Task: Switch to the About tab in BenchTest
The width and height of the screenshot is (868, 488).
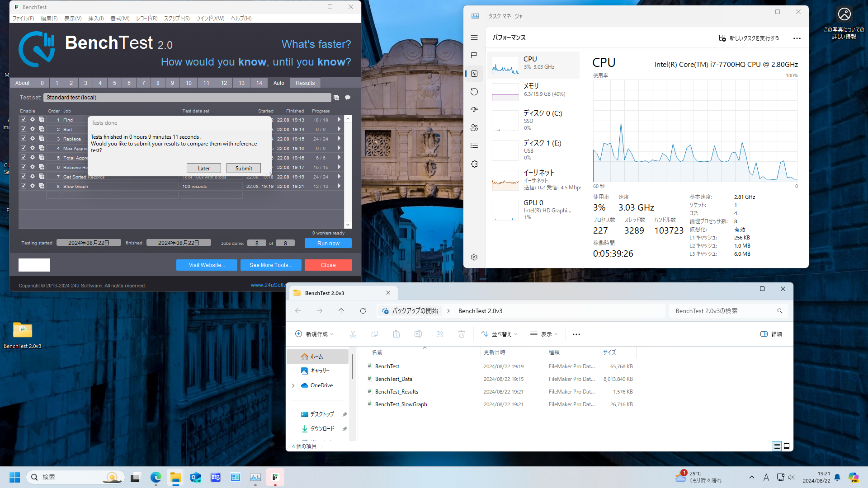Action: [x=22, y=83]
